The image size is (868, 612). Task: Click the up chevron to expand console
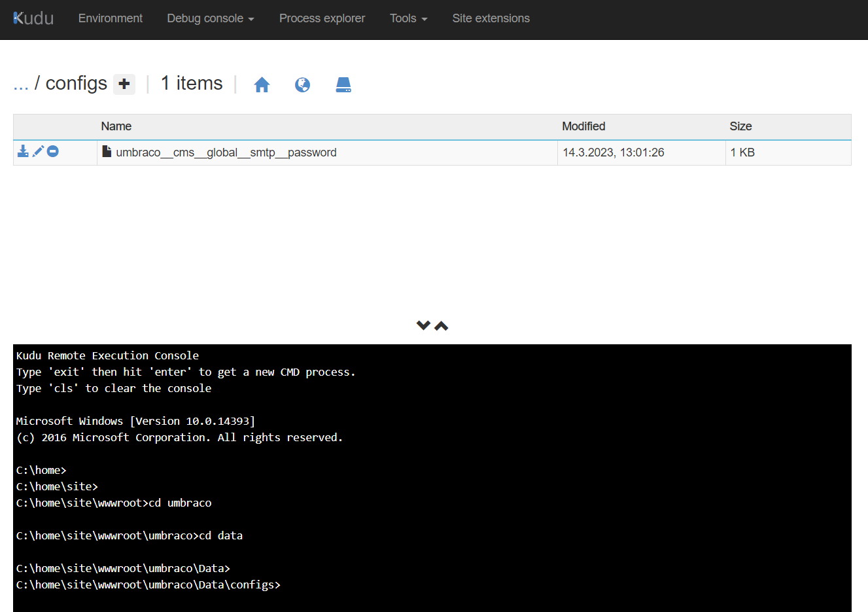[x=442, y=325]
